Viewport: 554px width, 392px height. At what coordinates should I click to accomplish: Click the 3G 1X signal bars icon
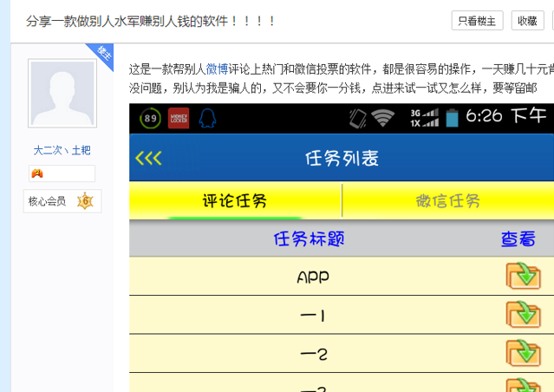click(x=424, y=118)
